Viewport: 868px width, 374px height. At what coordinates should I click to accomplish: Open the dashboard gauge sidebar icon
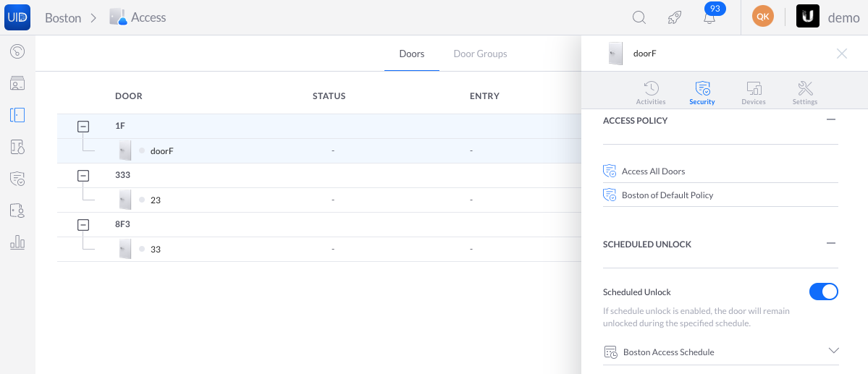[17, 52]
